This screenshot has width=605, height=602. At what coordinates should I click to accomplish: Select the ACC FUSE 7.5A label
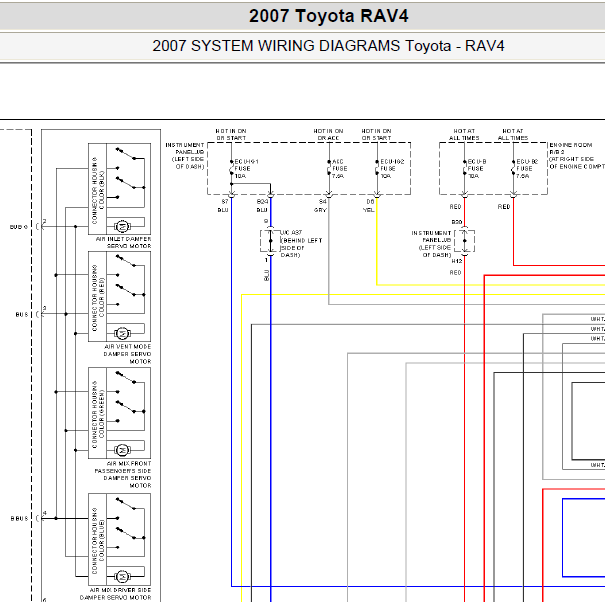(340, 169)
